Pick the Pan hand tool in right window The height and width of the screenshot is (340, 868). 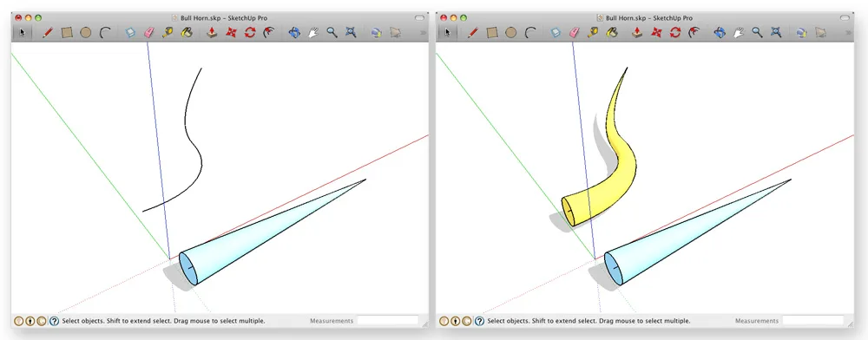coord(739,33)
